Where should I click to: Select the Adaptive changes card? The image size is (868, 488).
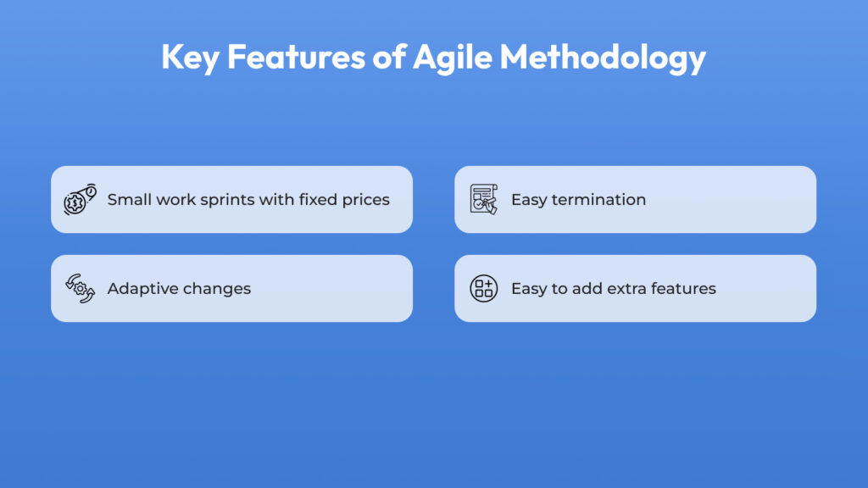(x=232, y=288)
